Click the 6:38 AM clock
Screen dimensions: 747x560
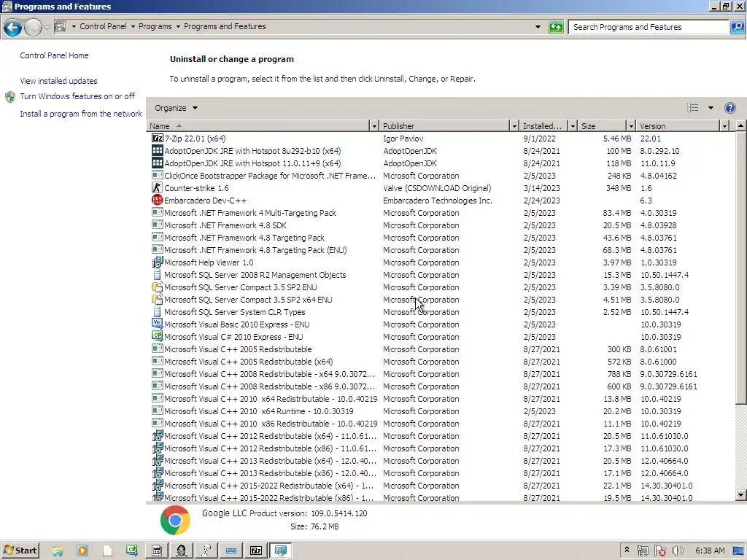(x=710, y=551)
